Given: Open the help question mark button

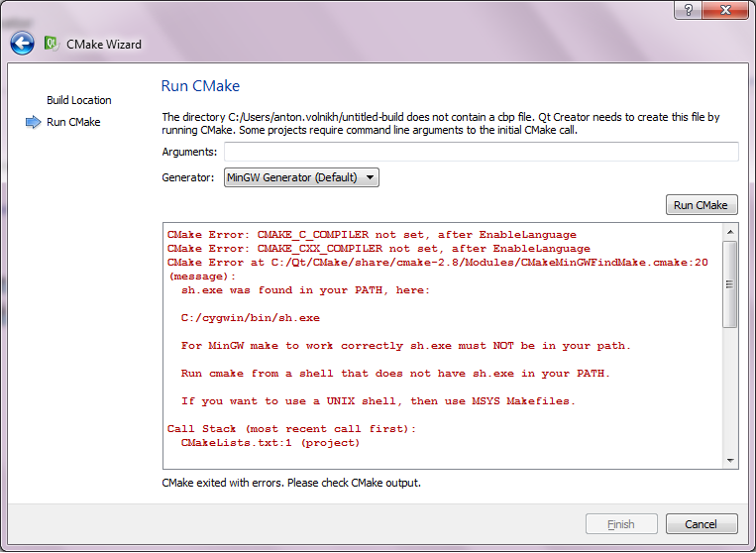Looking at the screenshot, I should [x=688, y=10].
